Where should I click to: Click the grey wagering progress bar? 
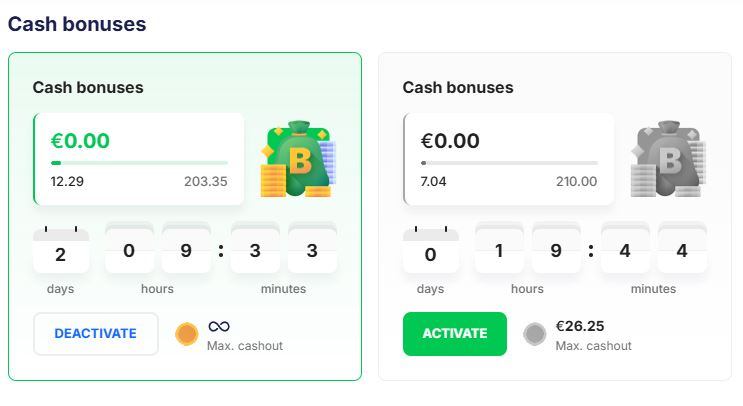point(509,162)
